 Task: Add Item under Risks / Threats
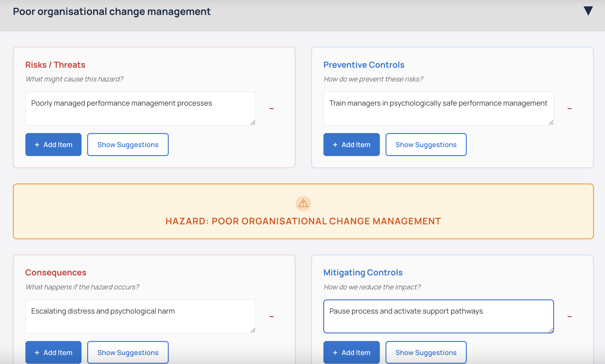[x=53, y=145]
